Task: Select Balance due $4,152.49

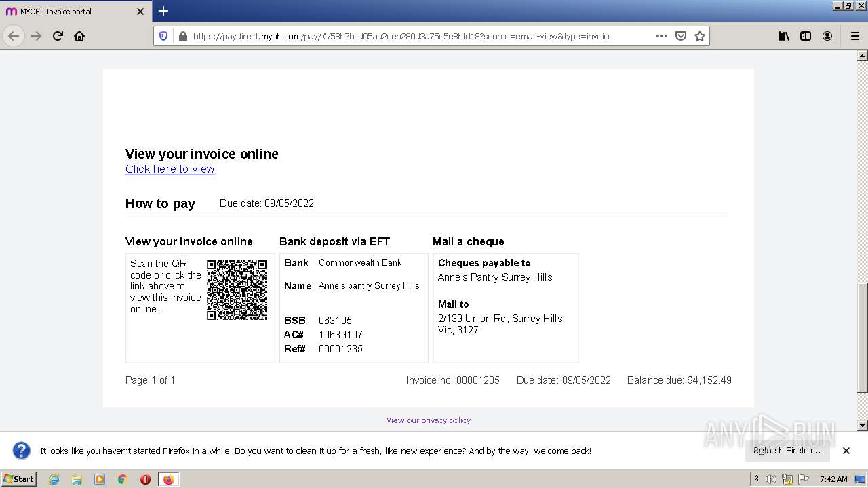Action: (679, 380)
